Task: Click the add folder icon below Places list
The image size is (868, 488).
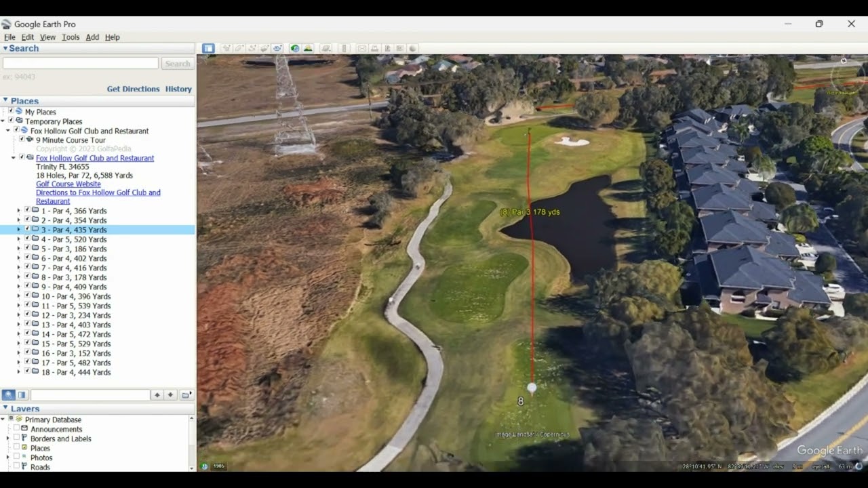Action: point(185,395)
